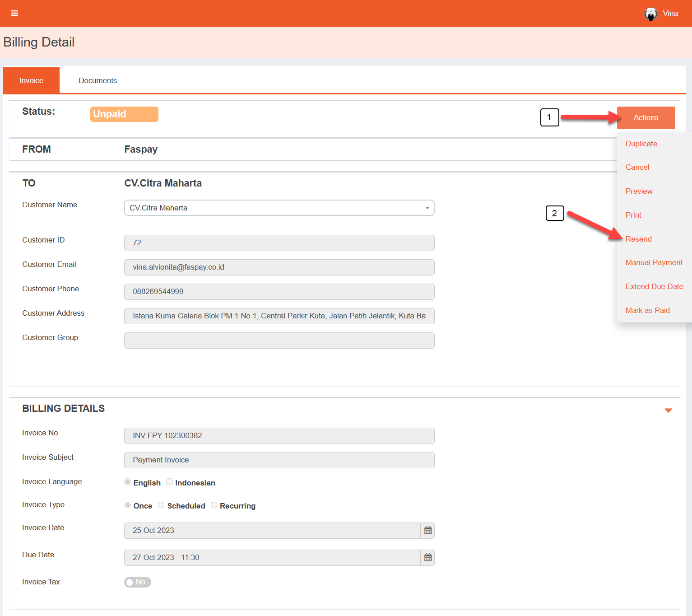Choose Recurring invoice type
The height and width of the screenshot is (616, 692).
pyautogui.click(x=214, y=505)
